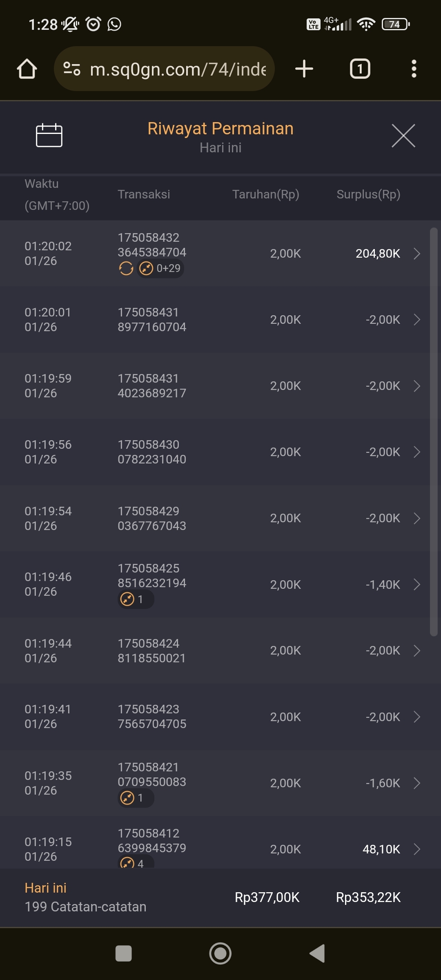Expand the 01:19:46 transaction with -1,40K
Screen dimensions: 441x980
tap(417, 584)
